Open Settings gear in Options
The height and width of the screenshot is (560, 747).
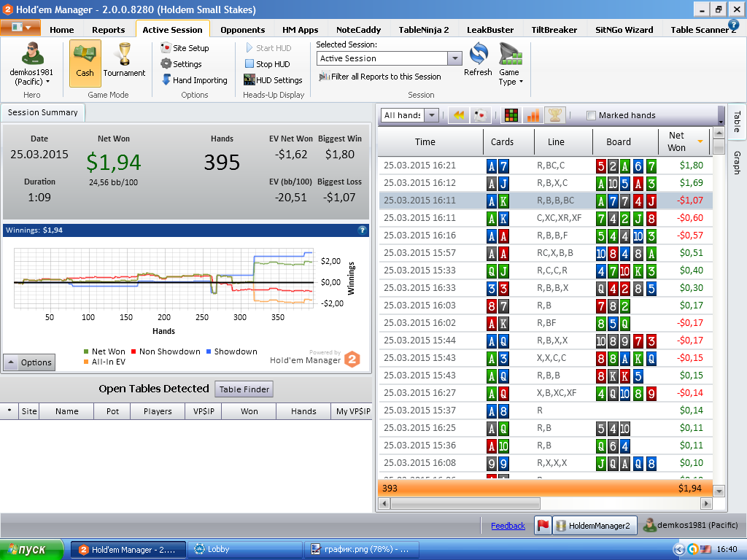coord(182,64)
